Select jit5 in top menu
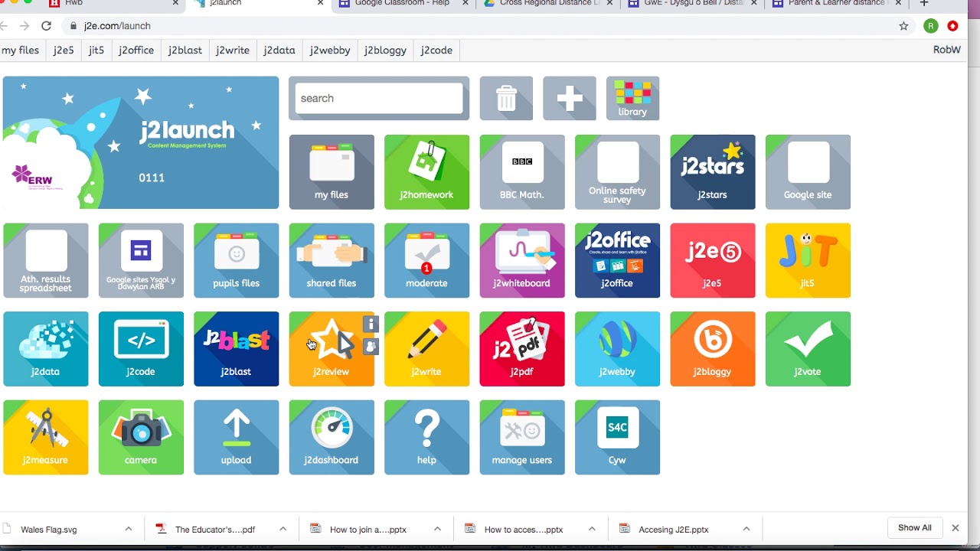Screen dimensions: 980x551 [x=96, y=51]
